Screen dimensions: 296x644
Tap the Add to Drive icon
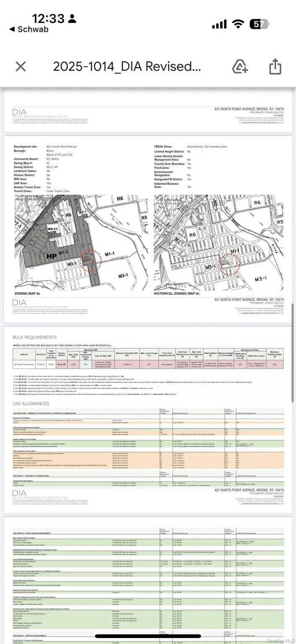coord(240,66)
